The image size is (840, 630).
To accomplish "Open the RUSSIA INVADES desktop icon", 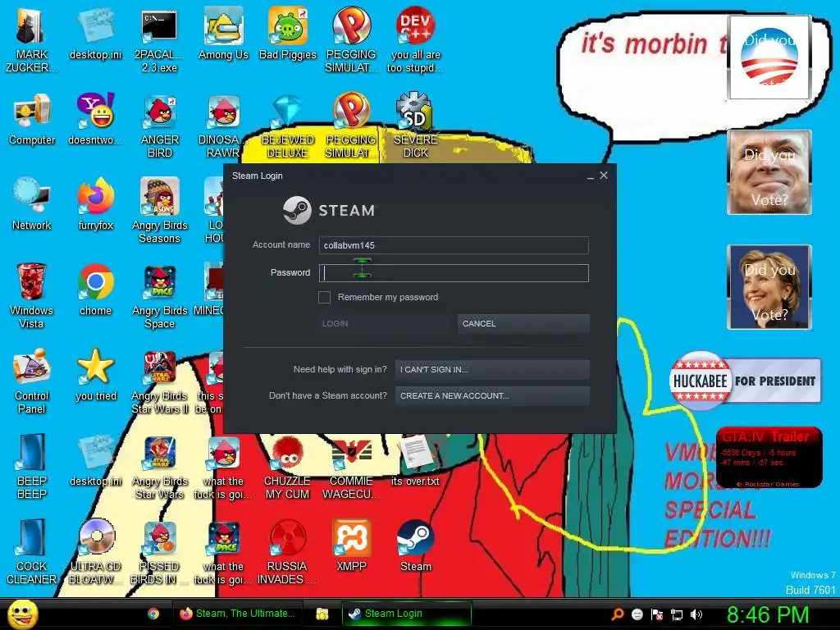I will click(288, 551).
